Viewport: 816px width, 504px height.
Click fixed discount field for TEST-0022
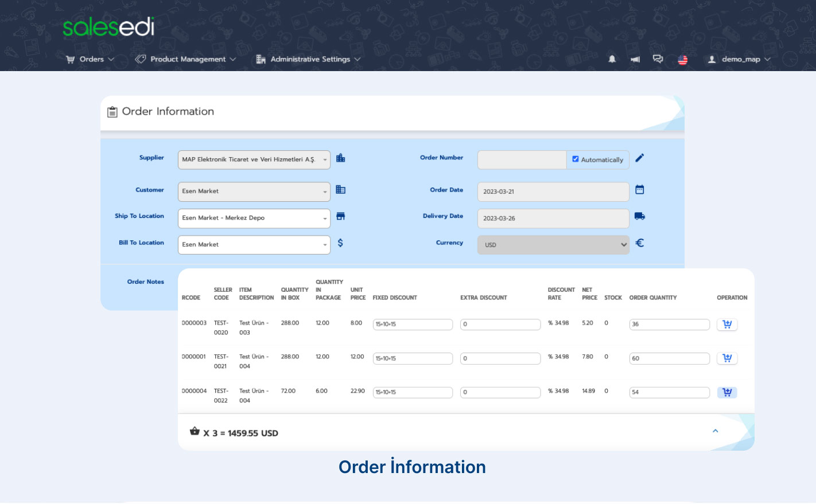413,393
